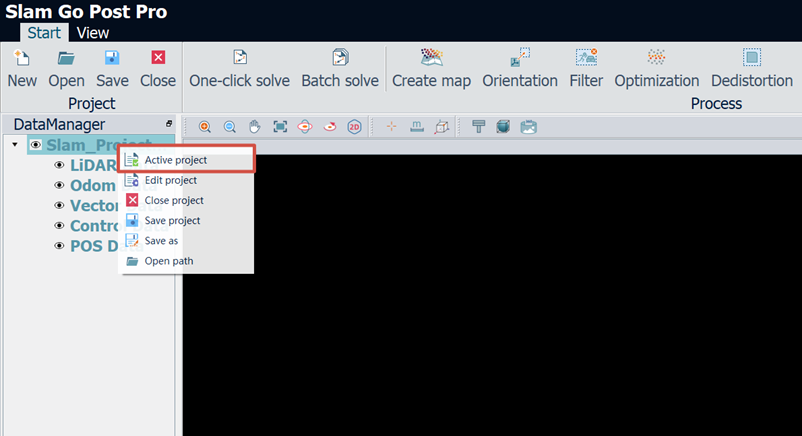Float the DataManager panel
This screenshot has height=436, width=802.
point(169,124)
